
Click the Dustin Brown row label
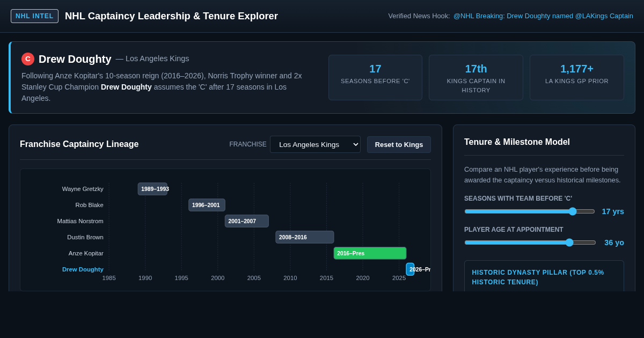(x=85, y=237)
